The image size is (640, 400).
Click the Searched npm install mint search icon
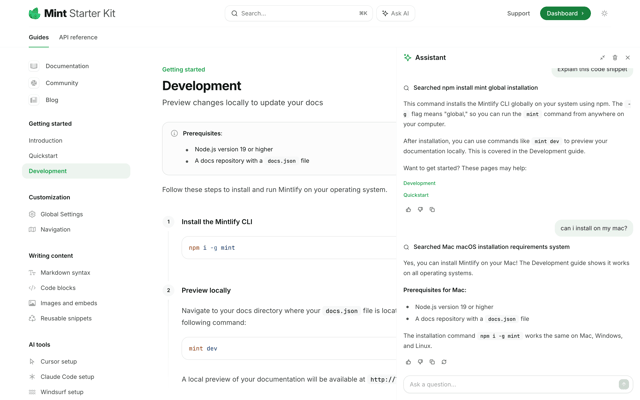coord(407,88)
